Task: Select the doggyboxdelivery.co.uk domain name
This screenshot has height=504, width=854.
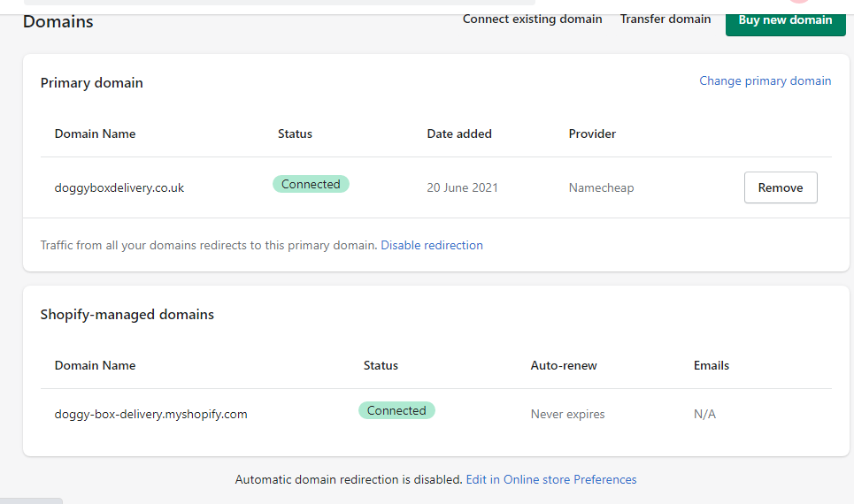Action: tap(119, 187)
